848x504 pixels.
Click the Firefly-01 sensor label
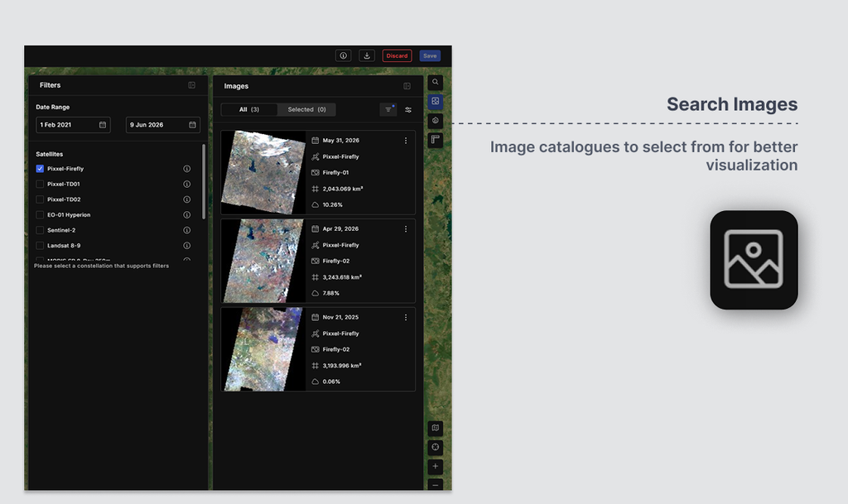tap(336, 173)
